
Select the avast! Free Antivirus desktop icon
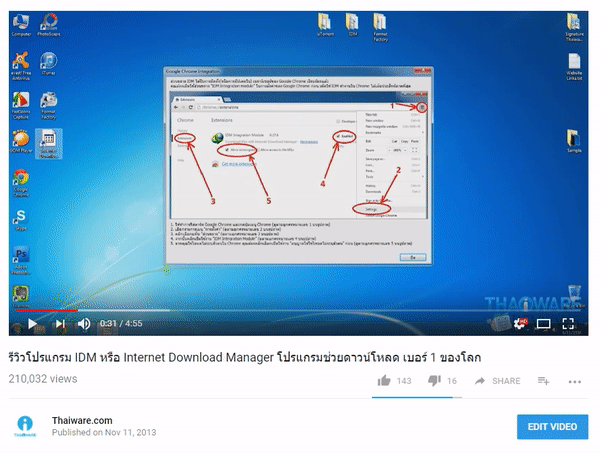[x=21, y=66]
